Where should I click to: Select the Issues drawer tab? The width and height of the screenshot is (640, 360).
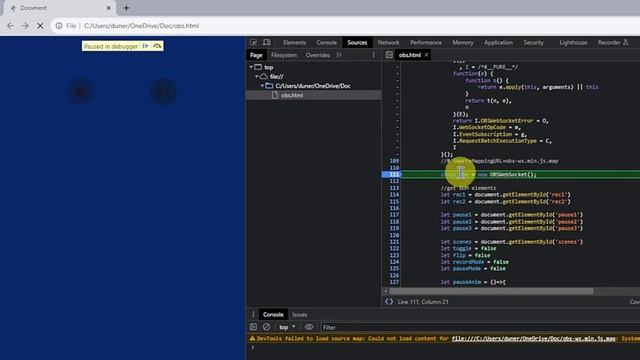coord(300,315)
